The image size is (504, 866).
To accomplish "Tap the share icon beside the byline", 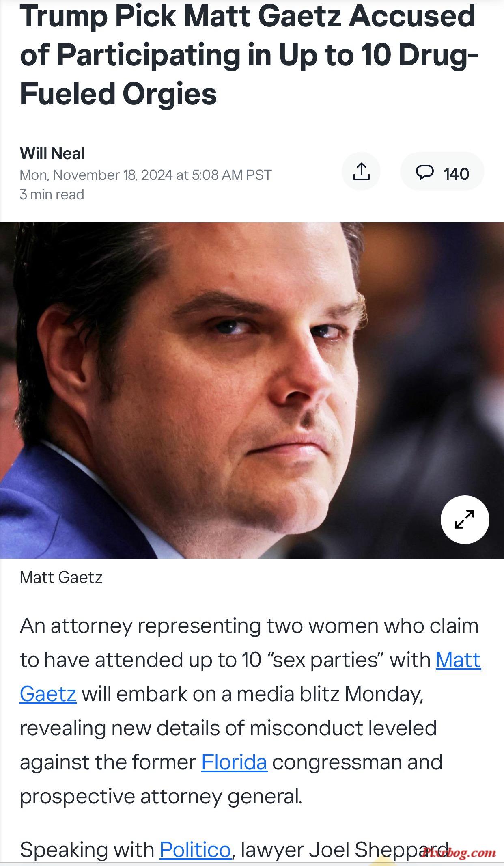I will click(361, 171).
